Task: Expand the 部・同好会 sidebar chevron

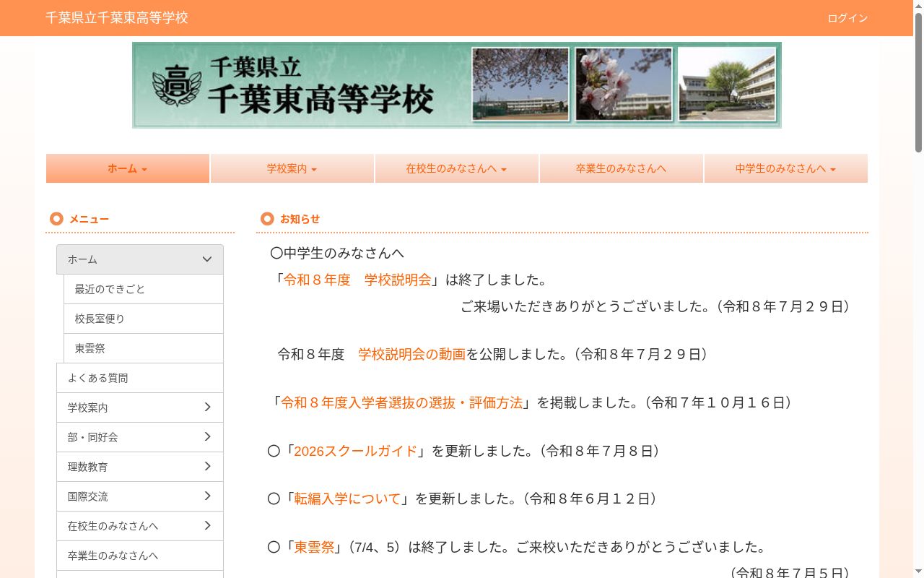Action: pos(207,437)
